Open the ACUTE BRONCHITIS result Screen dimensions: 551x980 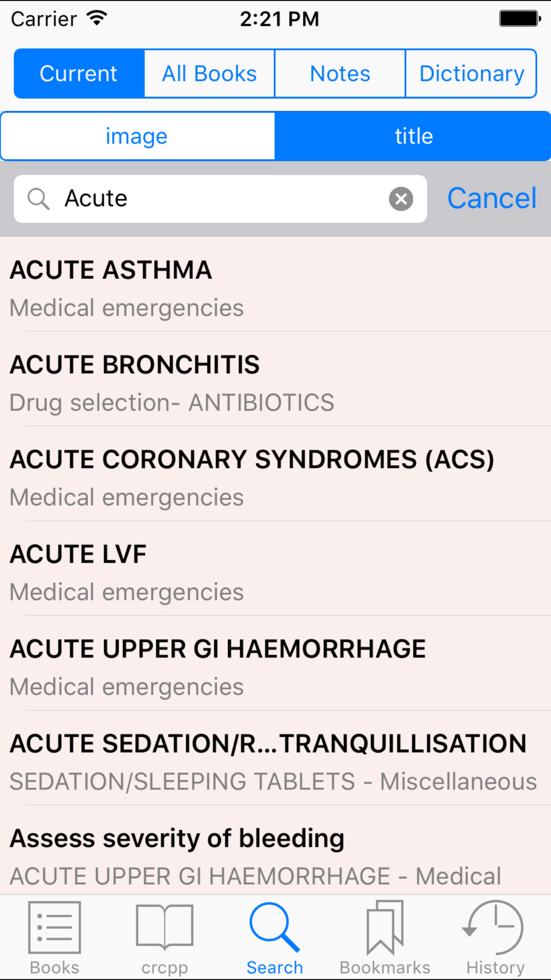[275, 383]
